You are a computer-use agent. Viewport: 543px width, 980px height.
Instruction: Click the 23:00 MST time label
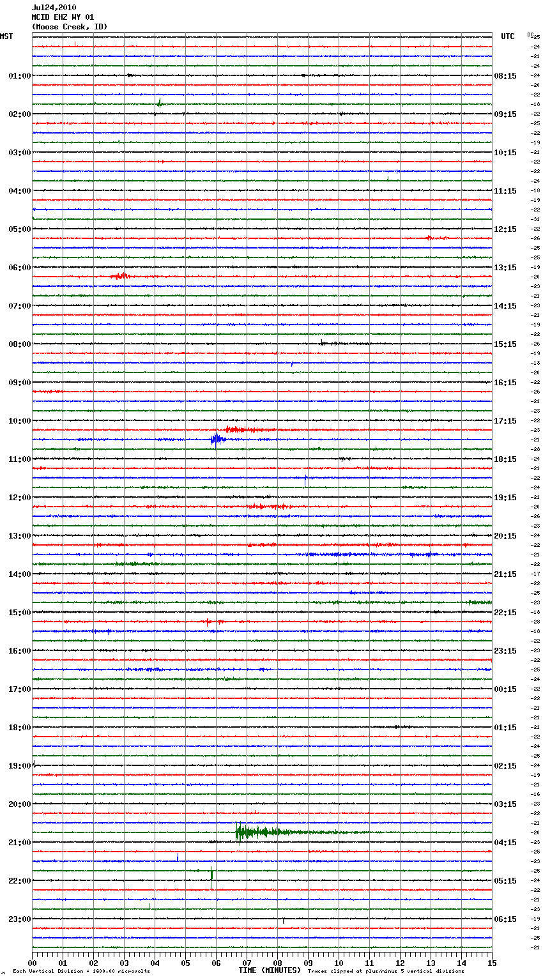coord(20,919)
